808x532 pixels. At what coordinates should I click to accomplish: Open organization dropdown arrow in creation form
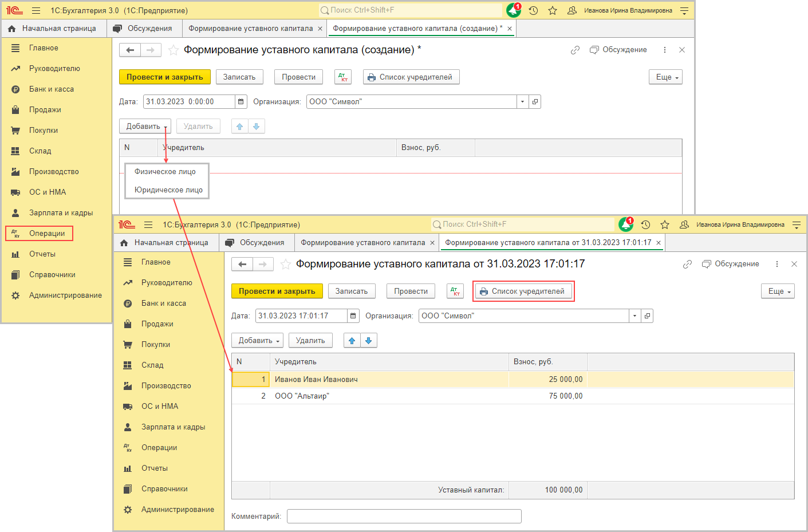coord(522,102)
